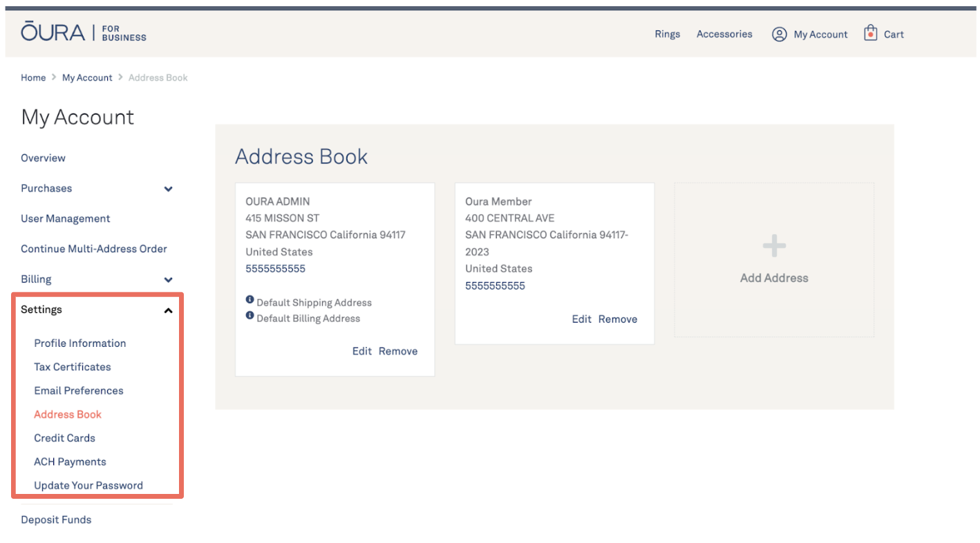Click 'Default Shipping Address' text
The height and width of the screenshot is (543, 980).
point(314,303)
